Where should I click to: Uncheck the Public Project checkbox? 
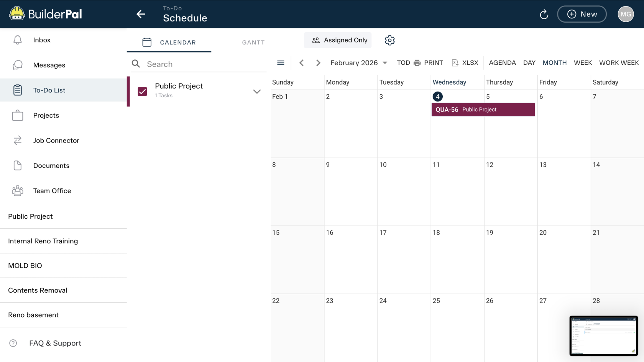coord(142,91)
